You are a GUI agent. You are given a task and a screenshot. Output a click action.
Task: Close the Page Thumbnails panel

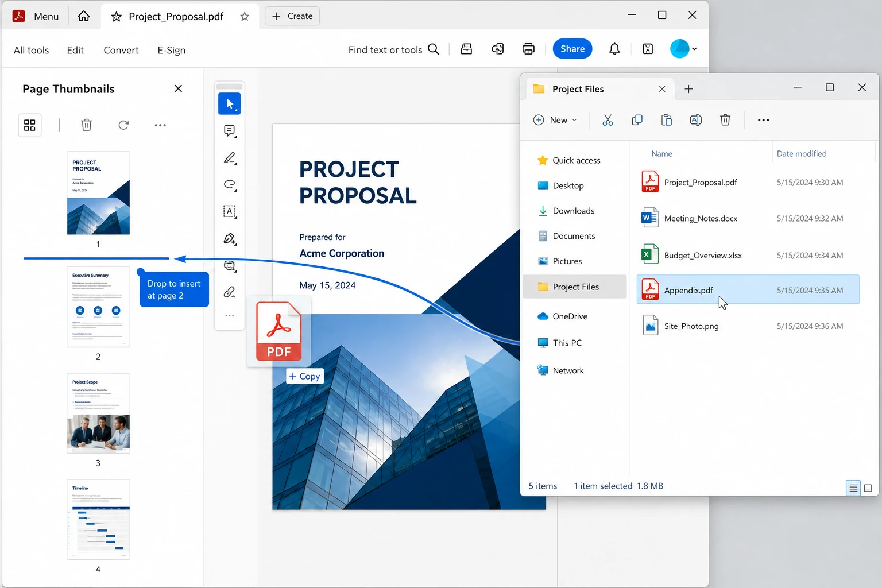click(178, 88)
